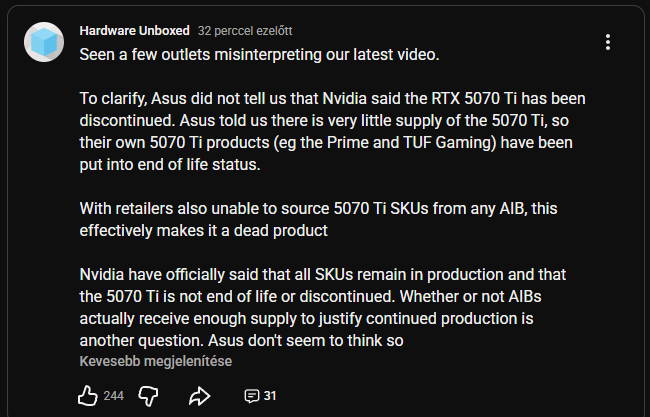Click the Hardware Unboxed blue cube avatar
The height and width of the screenshot is (417, 650).
[44, 43]
